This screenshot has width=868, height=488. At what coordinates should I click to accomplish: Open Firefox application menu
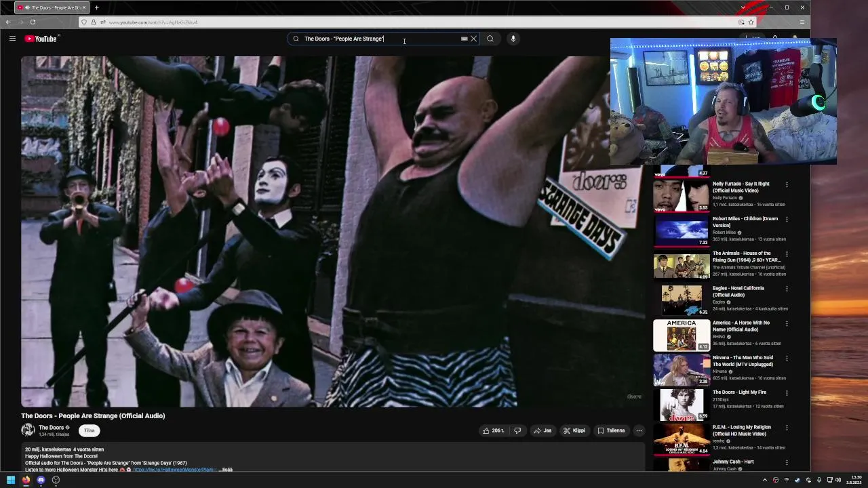coord(802,22)
